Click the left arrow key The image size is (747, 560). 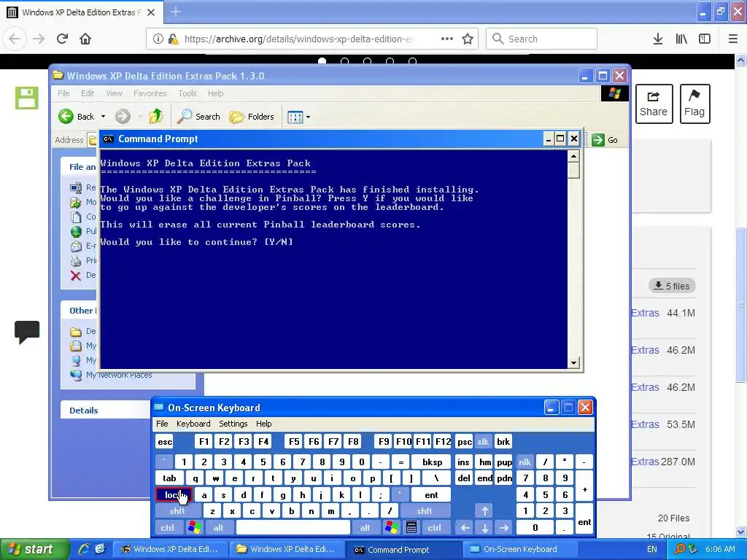[465, 528]
